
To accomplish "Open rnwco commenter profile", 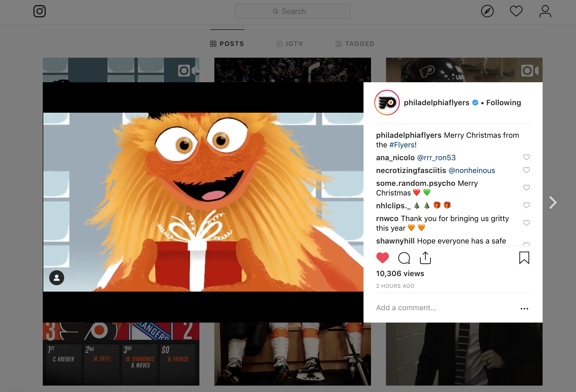I will coord(387,218).
